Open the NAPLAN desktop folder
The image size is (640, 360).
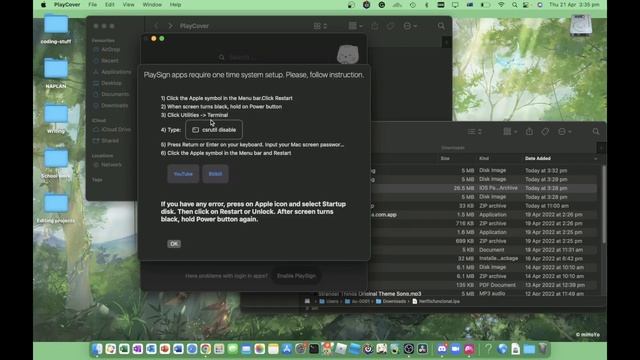point(56,73)
